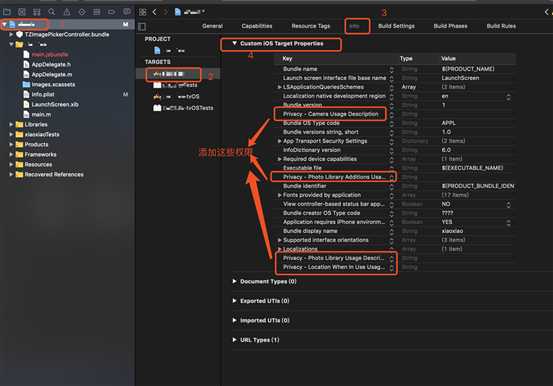Open NO value dropdown for status bar appearance
The width and height of the screenshot is (553, 386).
click(508, 204)
